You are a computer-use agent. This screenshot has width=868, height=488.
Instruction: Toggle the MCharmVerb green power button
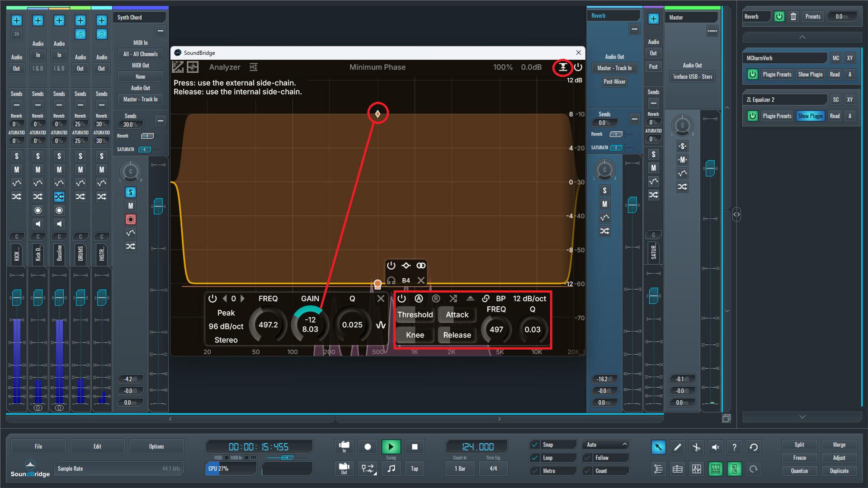pos(752,75)
